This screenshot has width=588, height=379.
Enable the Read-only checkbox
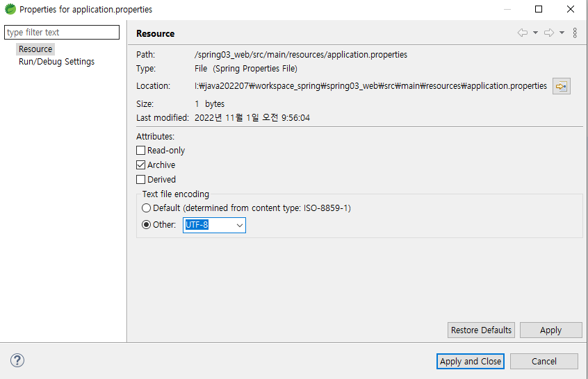tap(140, 150)
